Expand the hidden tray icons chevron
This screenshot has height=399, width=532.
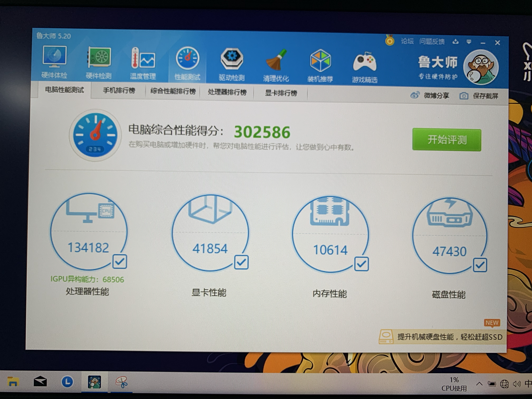tap(479, 384)
